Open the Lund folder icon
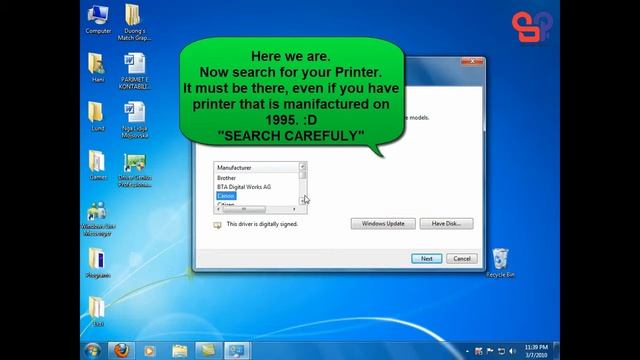This screenshot has height=360, width=640. (97, 117)
